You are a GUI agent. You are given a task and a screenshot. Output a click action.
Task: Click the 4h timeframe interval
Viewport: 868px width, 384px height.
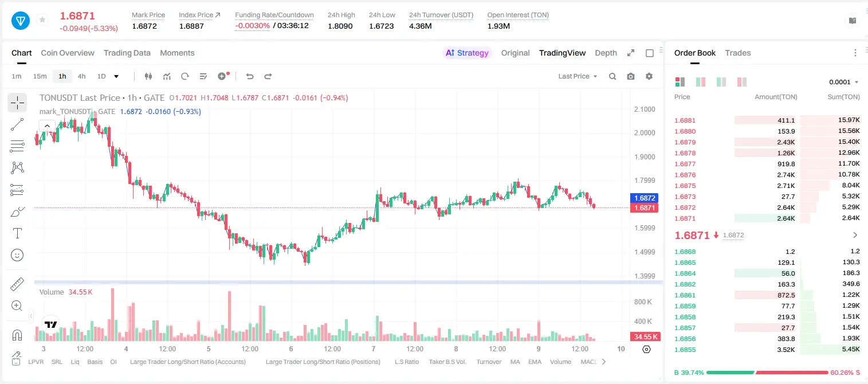(81, 76)
